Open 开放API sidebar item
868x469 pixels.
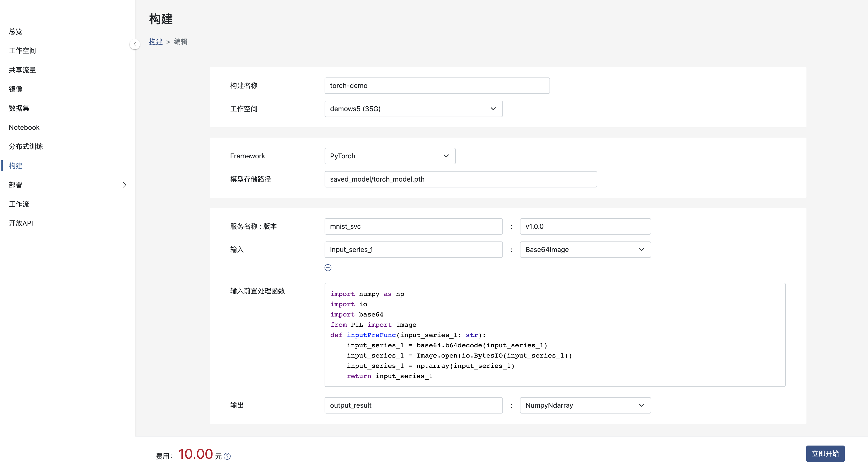point(21,223)
